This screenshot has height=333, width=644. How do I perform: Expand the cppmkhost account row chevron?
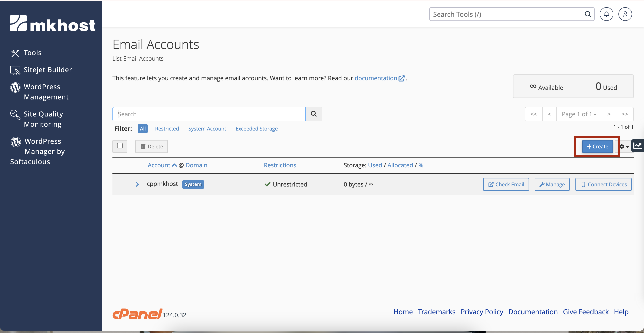(x=137, y=184)
